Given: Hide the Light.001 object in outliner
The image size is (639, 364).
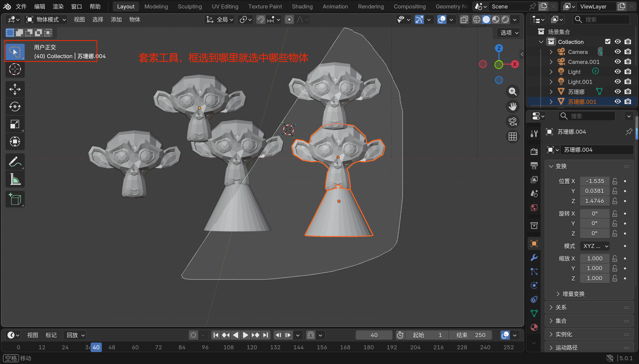Looking at the screenshot, I should click(x=618, y=82).
